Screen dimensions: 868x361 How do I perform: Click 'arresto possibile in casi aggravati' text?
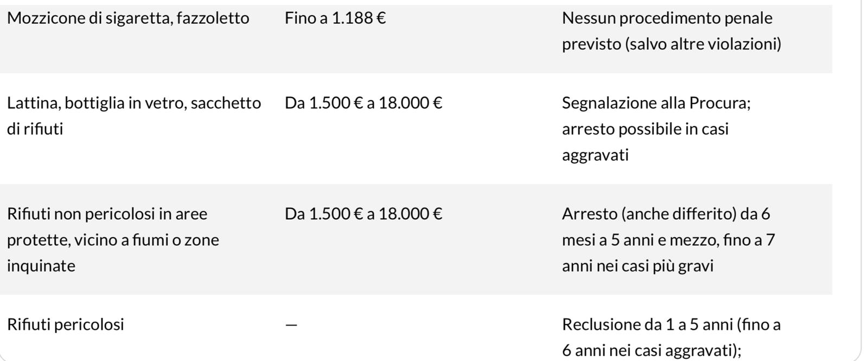(x=645, y=142)
